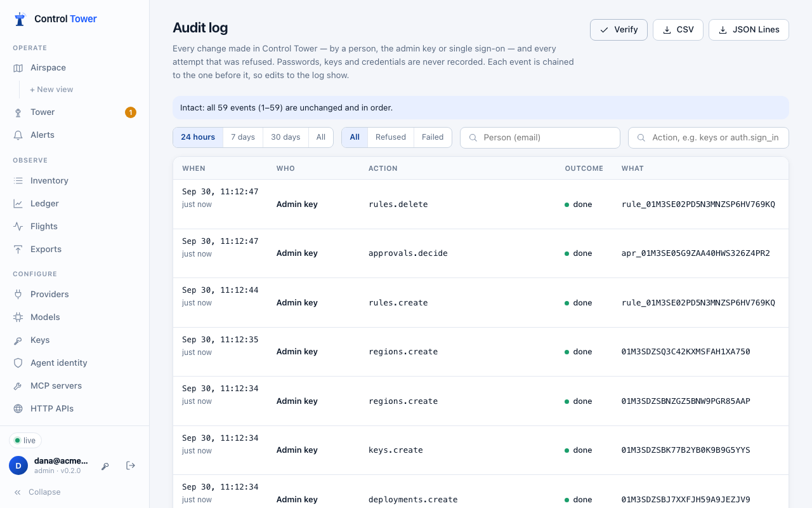Focus the Person (email) filter field

pyautogui.click(x=540, y=138)
